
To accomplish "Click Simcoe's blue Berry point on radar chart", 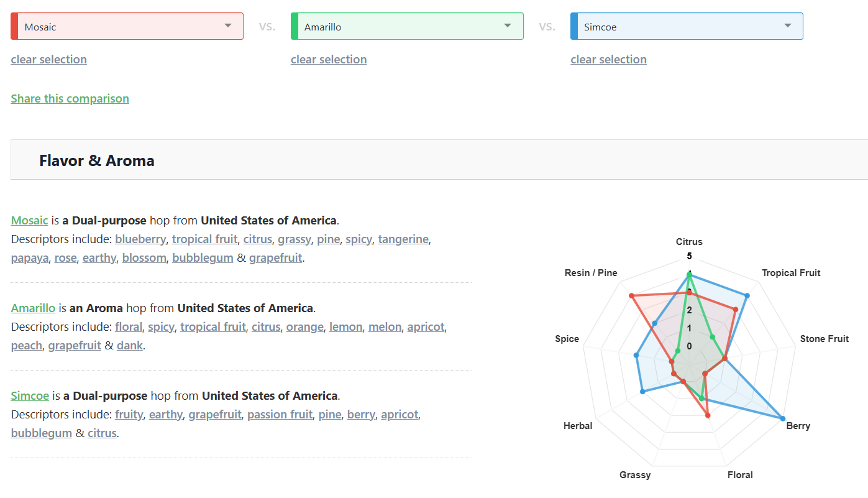I will [782, 418].
